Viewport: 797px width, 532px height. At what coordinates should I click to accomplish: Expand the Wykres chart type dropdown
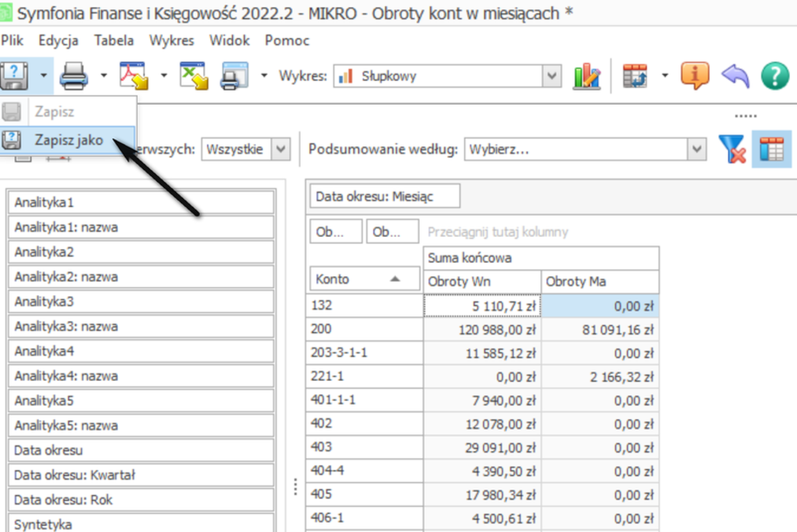coord(552,76)
